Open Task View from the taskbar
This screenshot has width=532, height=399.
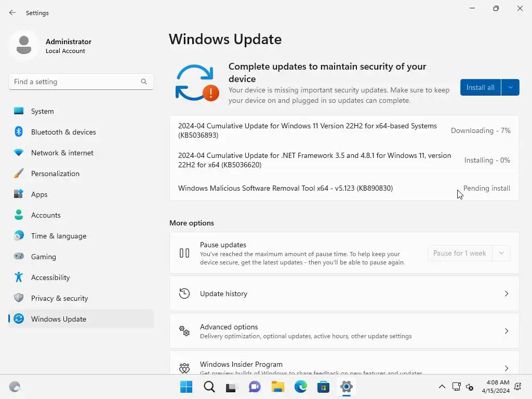(232, 387)
